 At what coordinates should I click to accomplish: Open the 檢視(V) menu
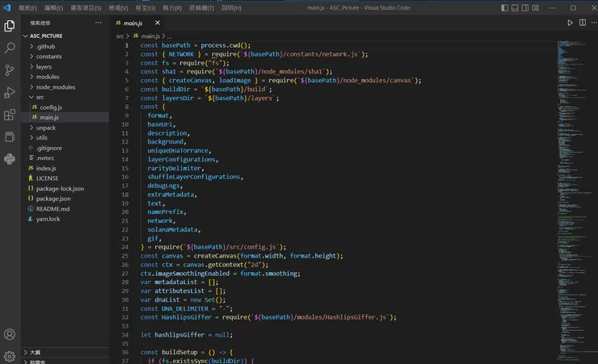(x=118, y=7)
